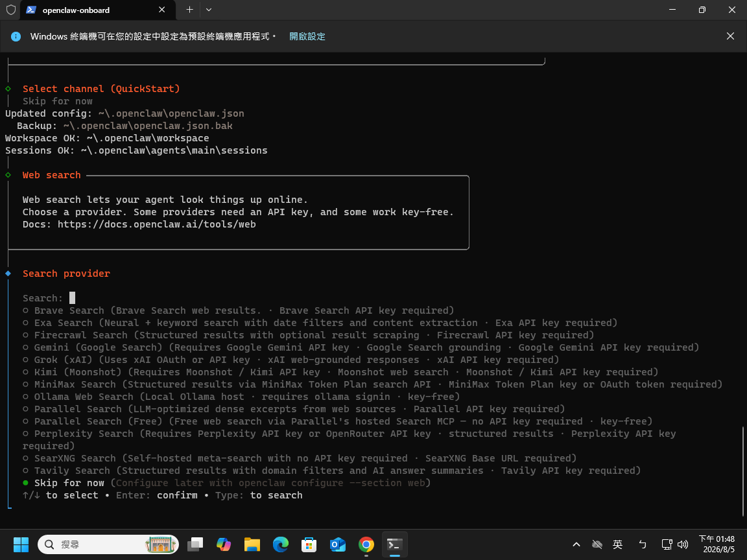Click the Terminal icon in taskbar
This screenshot has width=747, height=560.
click(x=395, y=544)
